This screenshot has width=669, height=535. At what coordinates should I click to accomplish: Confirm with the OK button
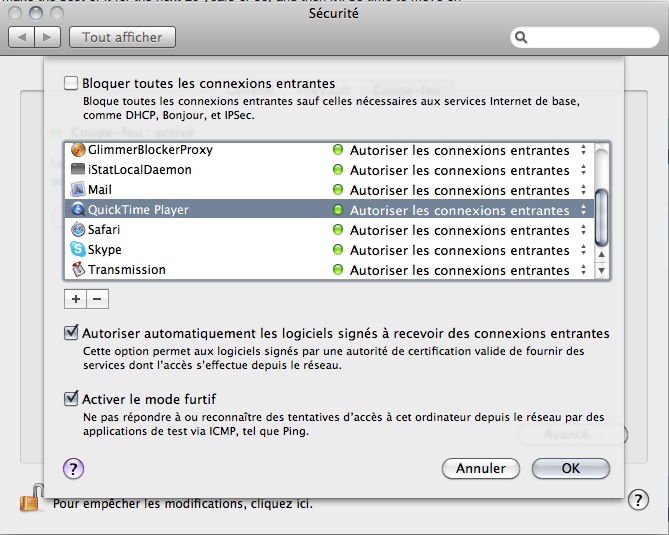(x=570, y=468)
